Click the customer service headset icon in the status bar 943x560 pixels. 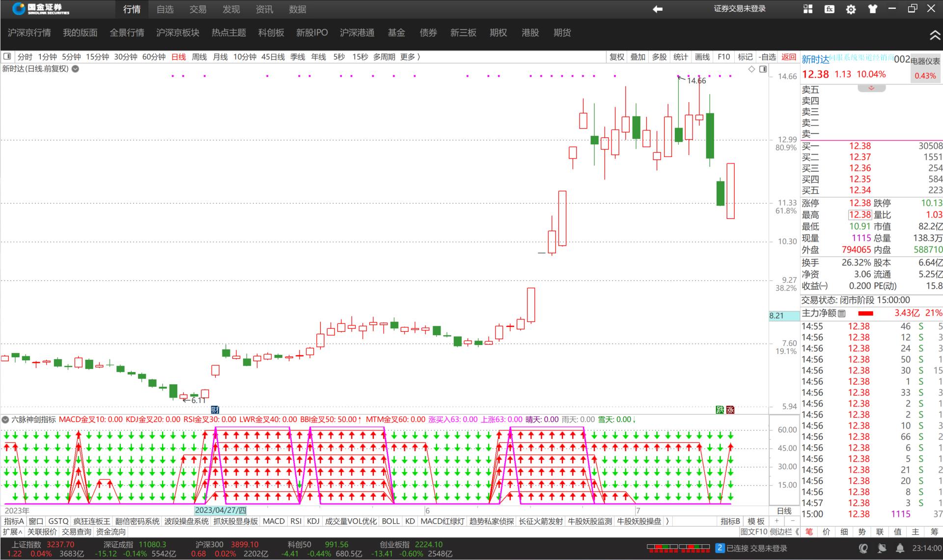pos(863,548)
